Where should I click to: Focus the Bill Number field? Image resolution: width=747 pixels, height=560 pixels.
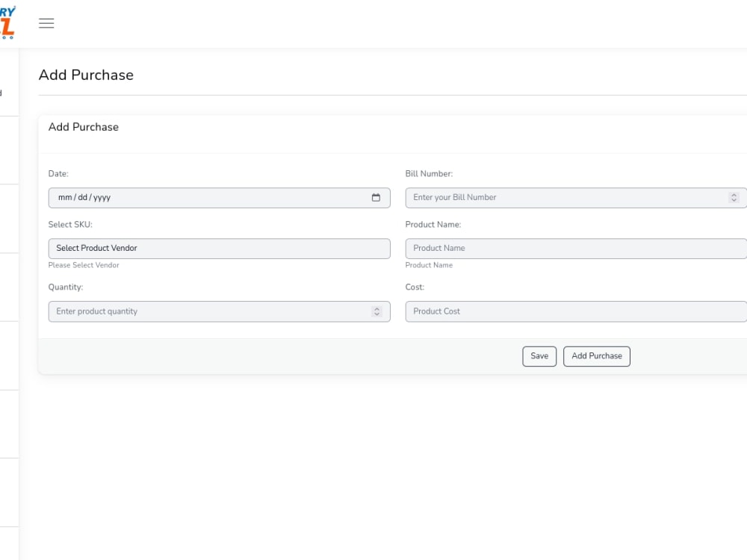576,198
